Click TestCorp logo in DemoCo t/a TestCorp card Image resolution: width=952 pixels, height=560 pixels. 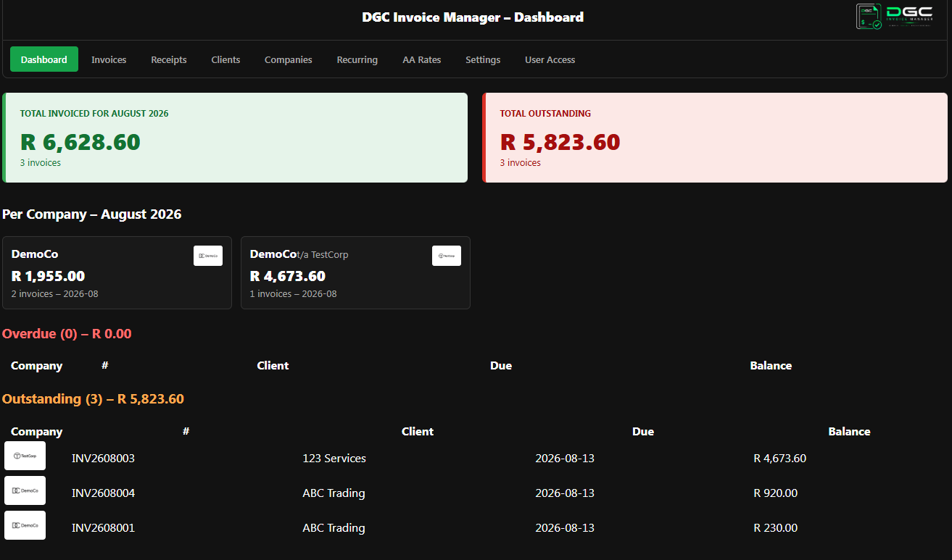[x=447, y=256]
